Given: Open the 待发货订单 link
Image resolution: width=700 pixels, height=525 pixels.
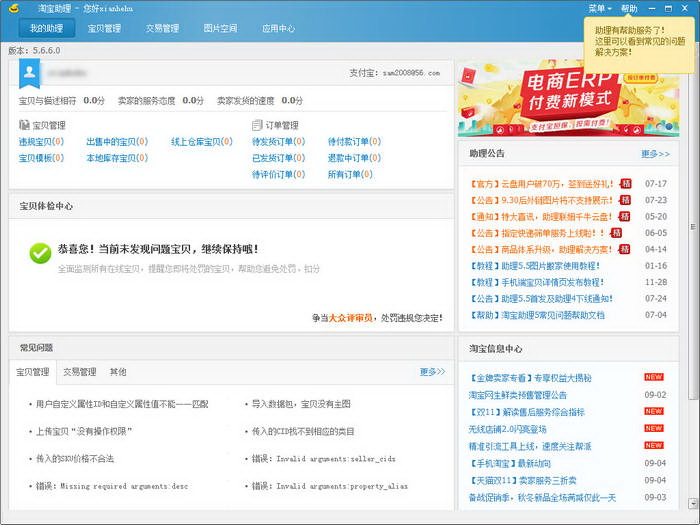Looking at the screenshot, I should click(x=272, y=142).
